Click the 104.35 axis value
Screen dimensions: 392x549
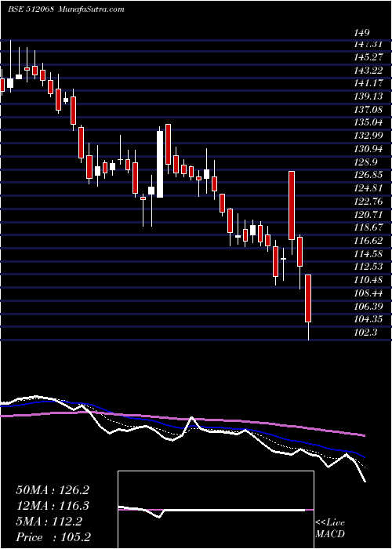pyautogui.click(x=368, y=319)
